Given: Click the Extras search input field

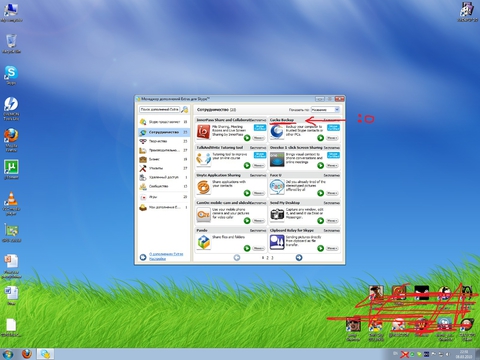Looking at the screenshot, I should (x=159, y=109).
